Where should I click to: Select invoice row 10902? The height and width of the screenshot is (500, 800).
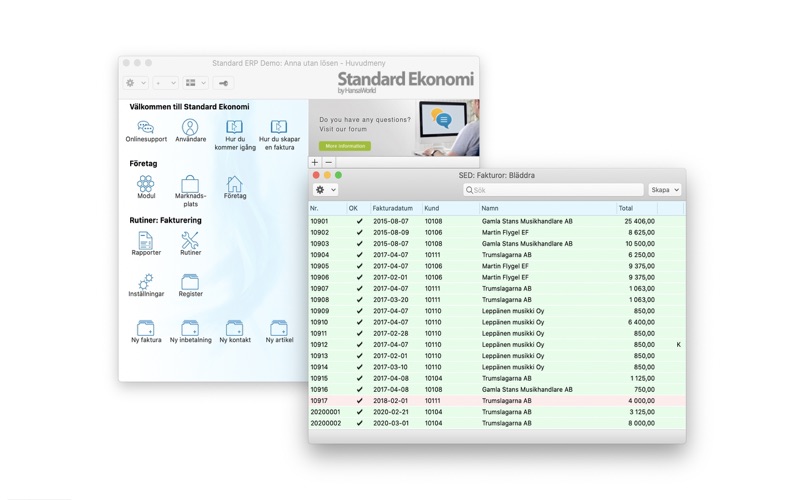click(x=497, y=233)
